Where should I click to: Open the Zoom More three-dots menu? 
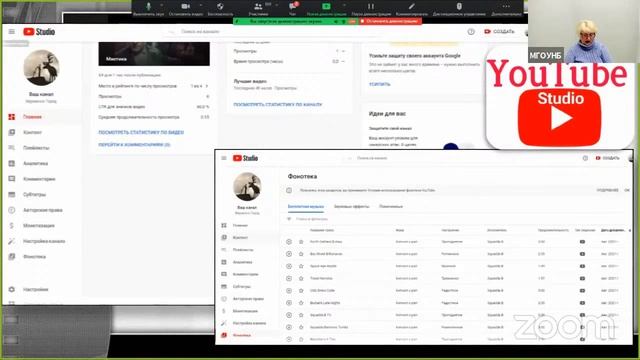click(x=506, y=6)
